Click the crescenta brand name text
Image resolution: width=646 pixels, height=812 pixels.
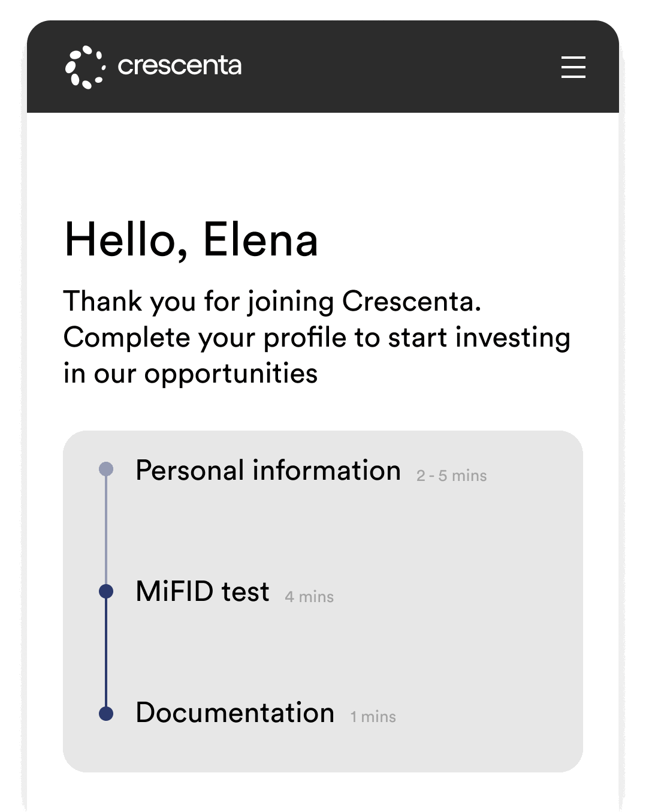click(180, 65)
